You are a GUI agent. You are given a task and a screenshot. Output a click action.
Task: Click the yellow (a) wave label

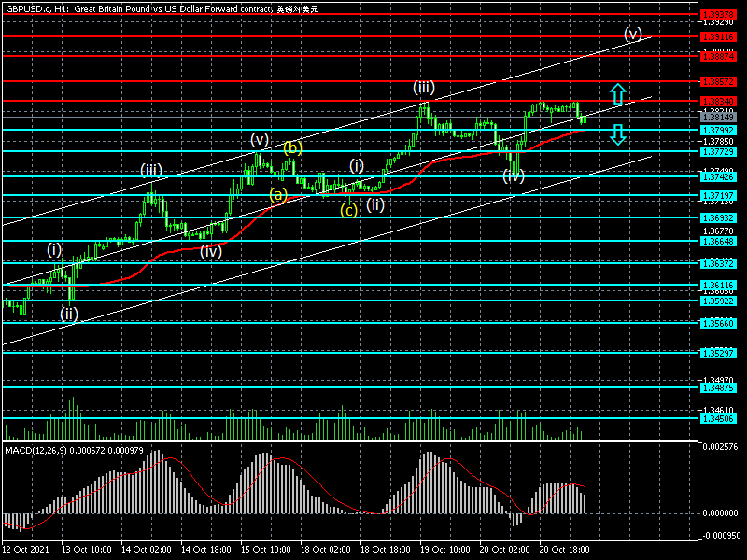[278, 195]
